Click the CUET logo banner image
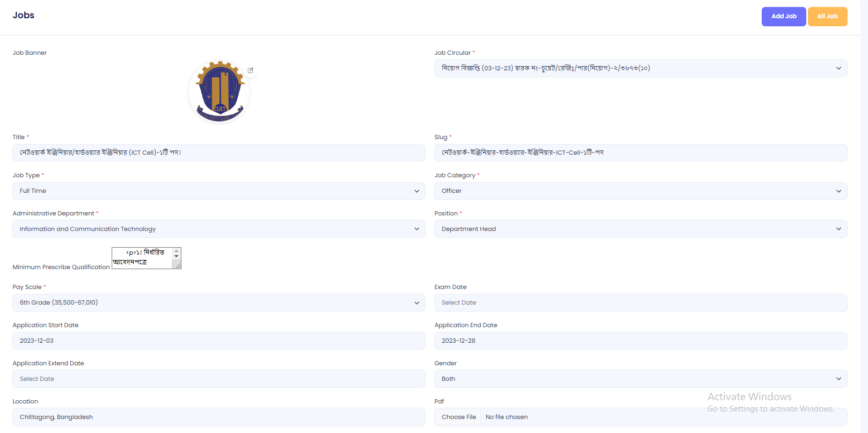This screenshot has width=868, height=433. tap(219, 92)
